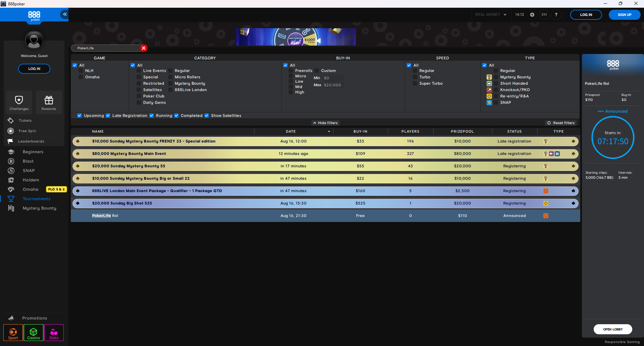This screenshot has width=644, height=346.
Task: Enable the Freerolls buy-in checkbox
Action: (291, 71)
